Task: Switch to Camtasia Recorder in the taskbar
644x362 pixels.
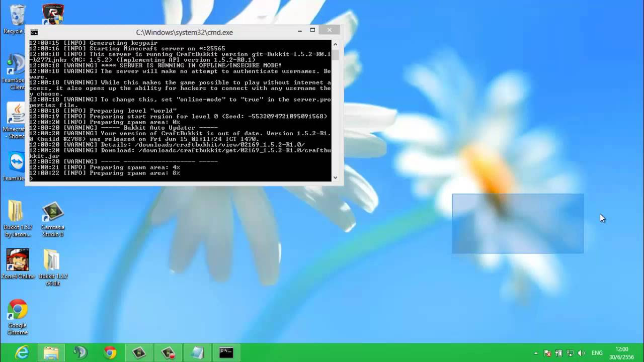Action: coord(168,352)
